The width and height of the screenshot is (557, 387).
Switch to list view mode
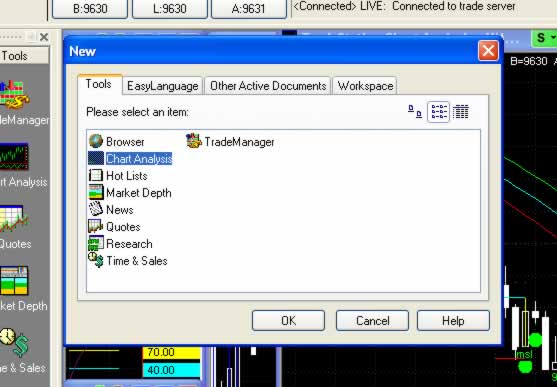(438, 112)
